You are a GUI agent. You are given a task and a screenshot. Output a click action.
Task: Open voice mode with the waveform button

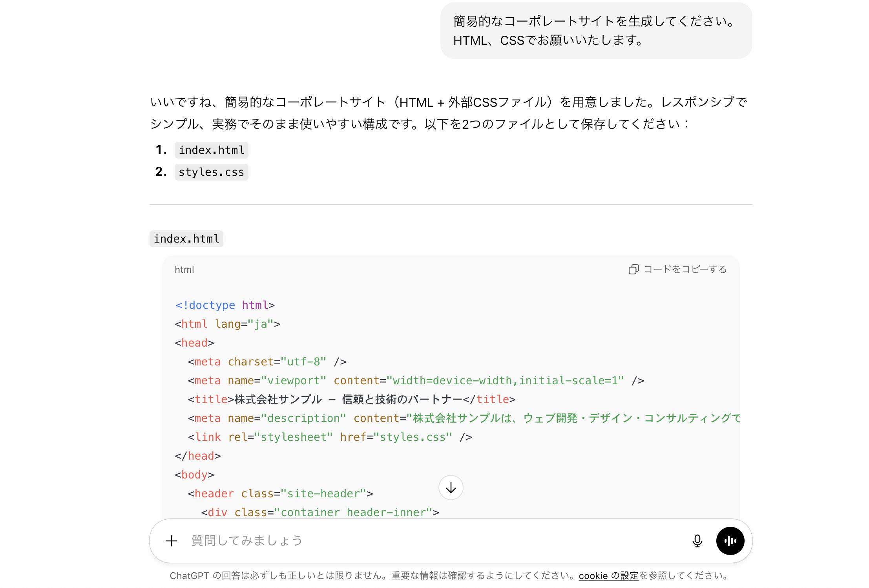pyautogui.click(x=730, y=541)
